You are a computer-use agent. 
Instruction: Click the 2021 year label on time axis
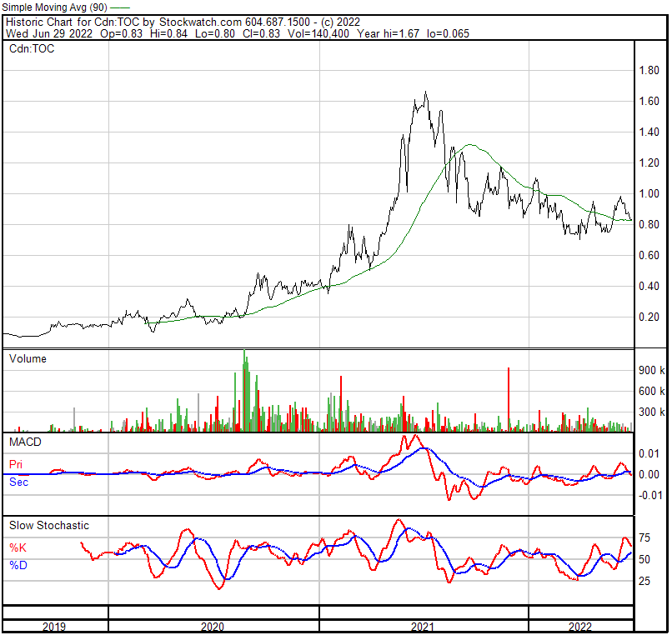(423, 627)
